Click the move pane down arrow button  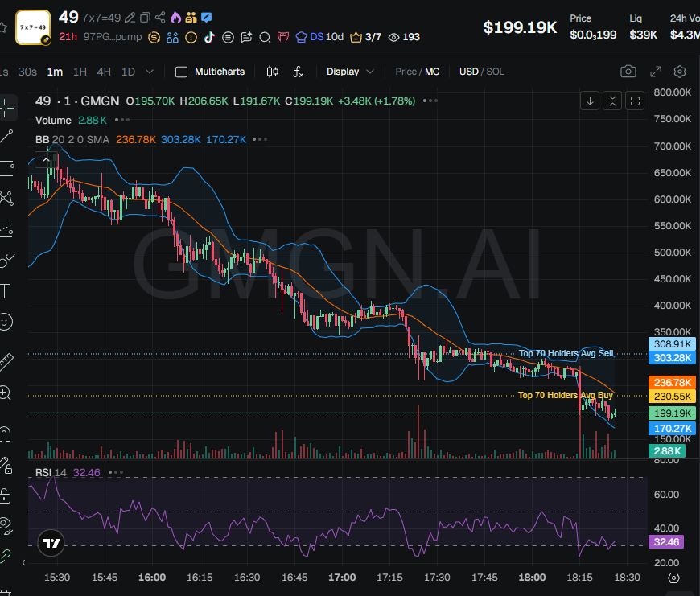(x=590, y=101)
